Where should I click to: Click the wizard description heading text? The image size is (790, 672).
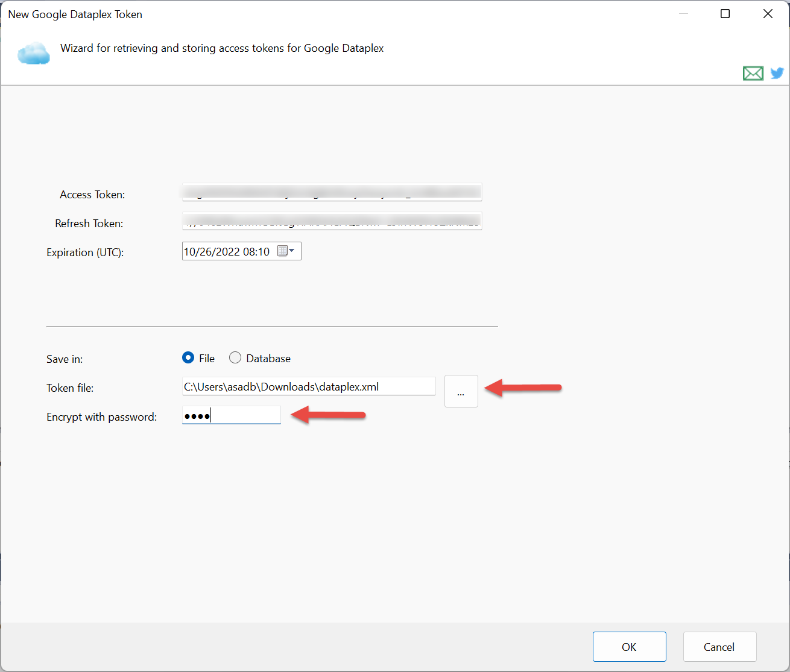[222, 48]
